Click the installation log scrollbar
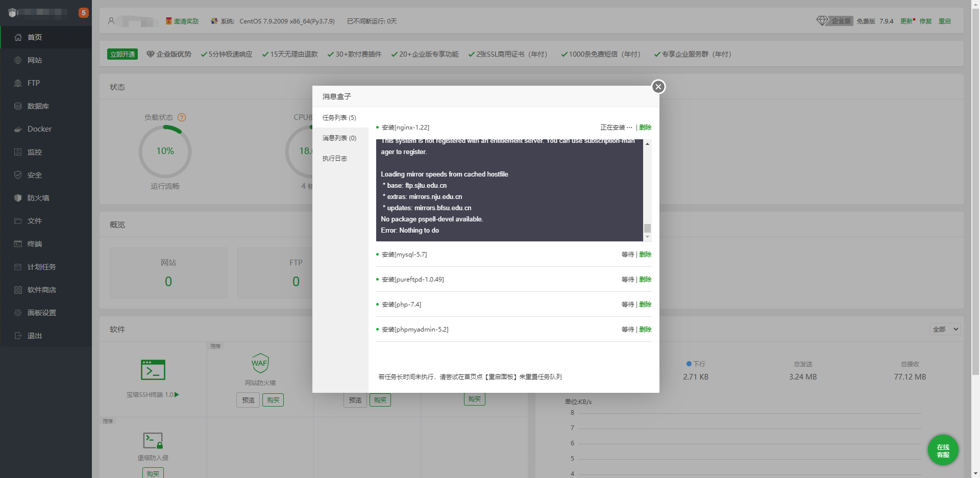Viewport: 980px width, 478px height. pos(647,228)
